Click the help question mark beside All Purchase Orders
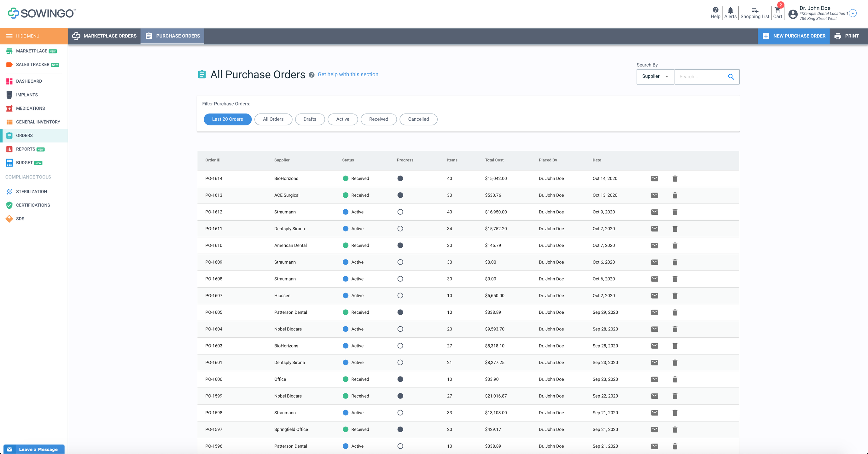The image size is (868, 454). pos(311,75)
